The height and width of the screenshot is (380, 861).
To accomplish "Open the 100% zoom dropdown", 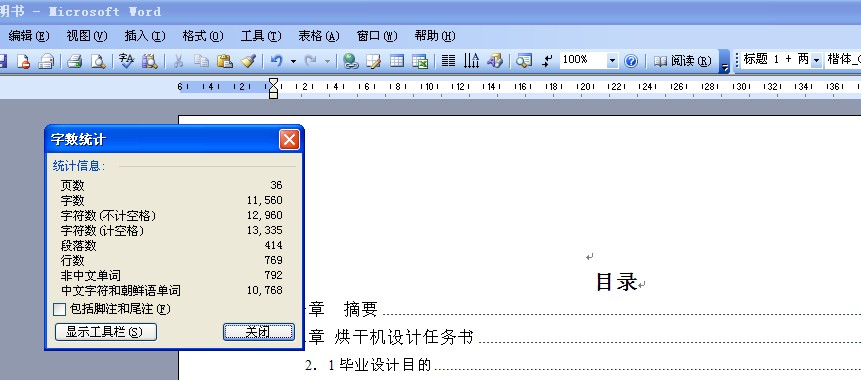I will [613, 60].
